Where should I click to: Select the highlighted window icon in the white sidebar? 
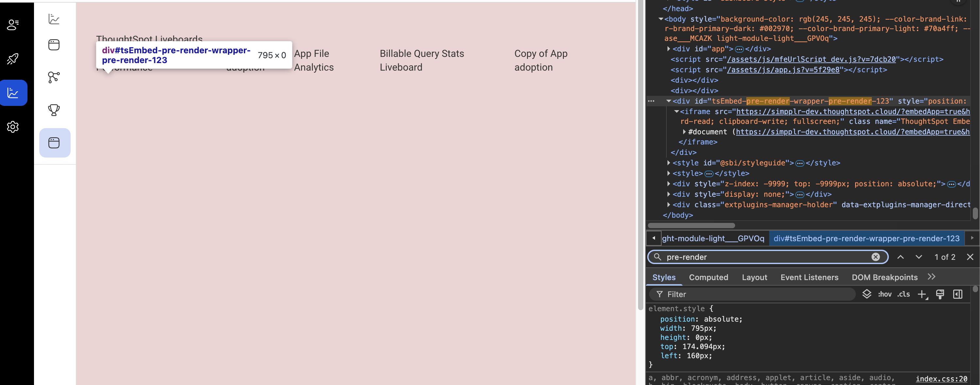[x=55, y=143]
